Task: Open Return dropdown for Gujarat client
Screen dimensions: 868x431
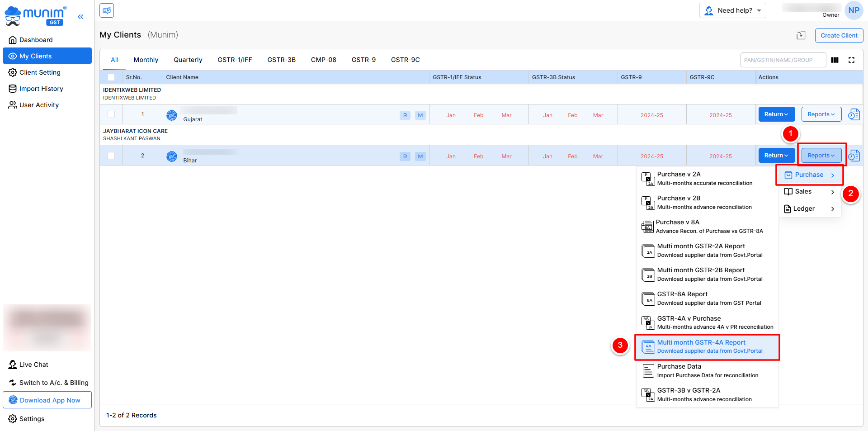Action: tap(776, 114)
